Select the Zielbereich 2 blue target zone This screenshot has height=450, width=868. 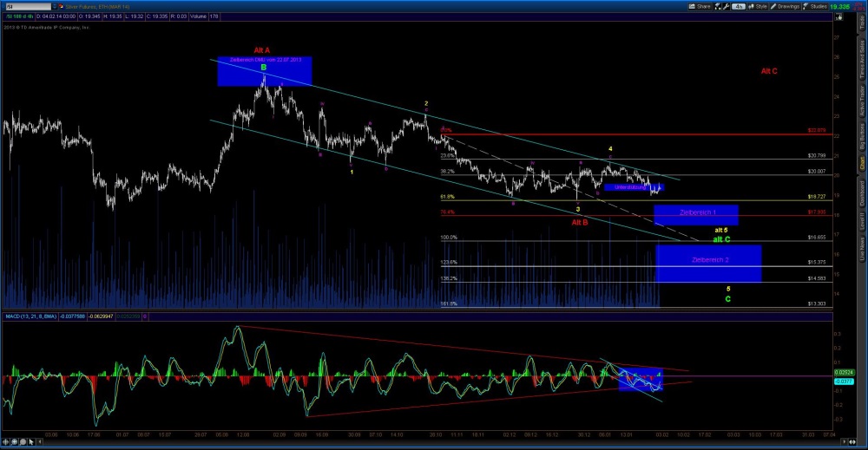(x=708, y=262)
